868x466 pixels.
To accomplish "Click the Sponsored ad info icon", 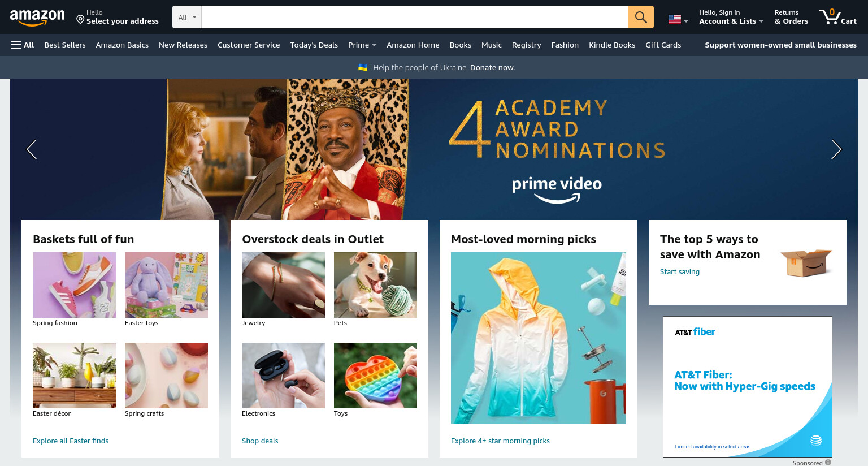I will [828, 462].
